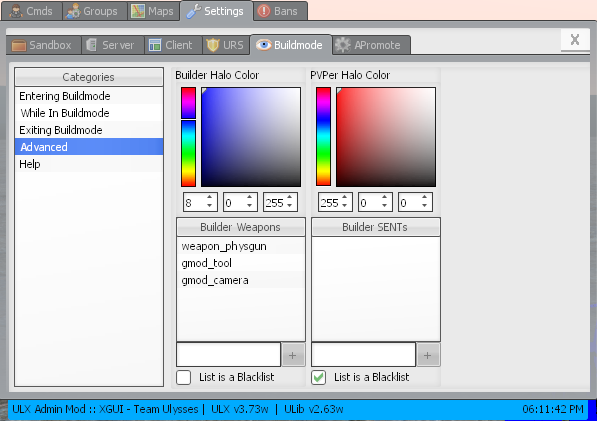This screenshot has width=597, height=421.
Task: Decrease Builder Halo red value
Action: (x=210, y=206)
